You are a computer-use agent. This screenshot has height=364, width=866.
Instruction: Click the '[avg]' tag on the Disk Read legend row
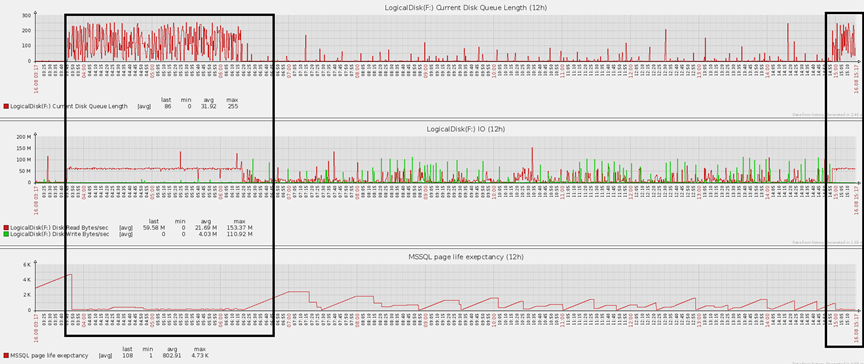(x=126, y=228)
